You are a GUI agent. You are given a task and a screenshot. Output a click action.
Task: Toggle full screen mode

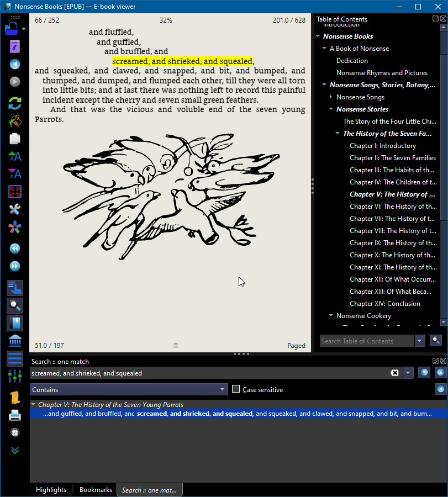point(14,192)
